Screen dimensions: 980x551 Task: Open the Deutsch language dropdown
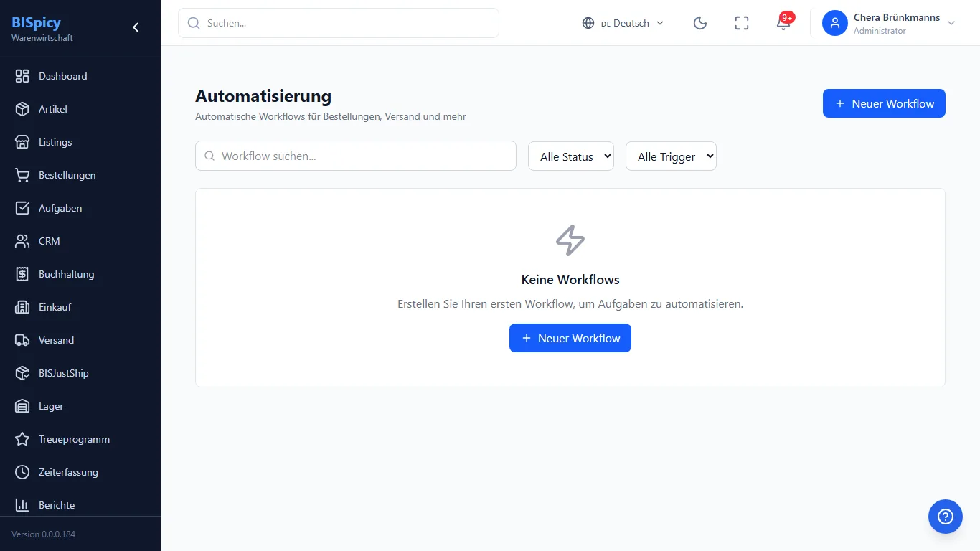click(x=623, y=23)
